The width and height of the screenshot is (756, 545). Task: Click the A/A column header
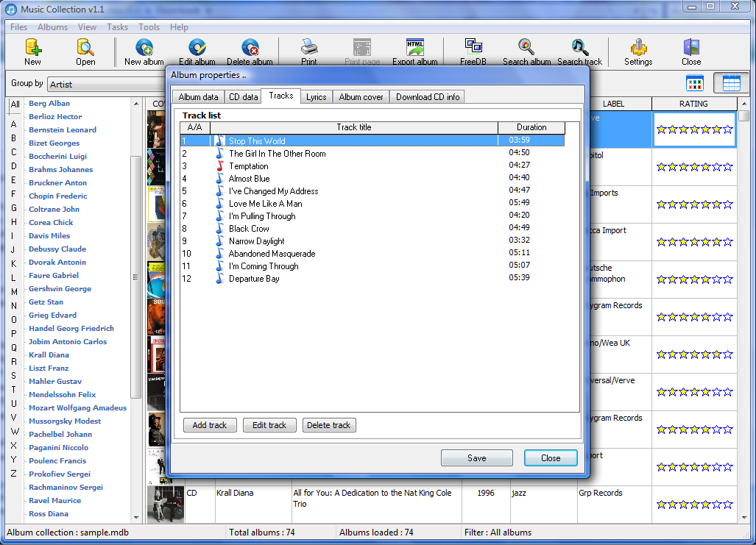tap(195, 127)
